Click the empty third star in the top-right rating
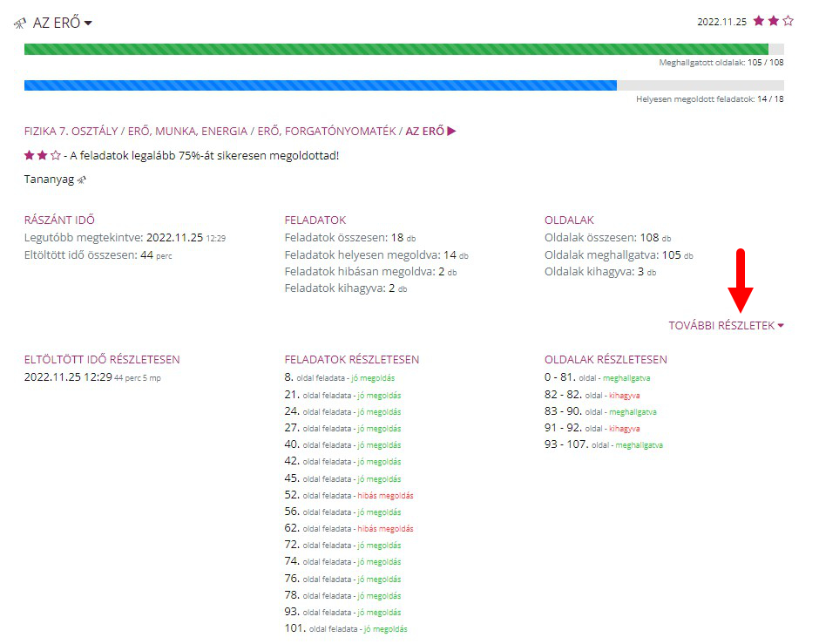The height and width of the screenshot is (644, 819). (788, 21)
